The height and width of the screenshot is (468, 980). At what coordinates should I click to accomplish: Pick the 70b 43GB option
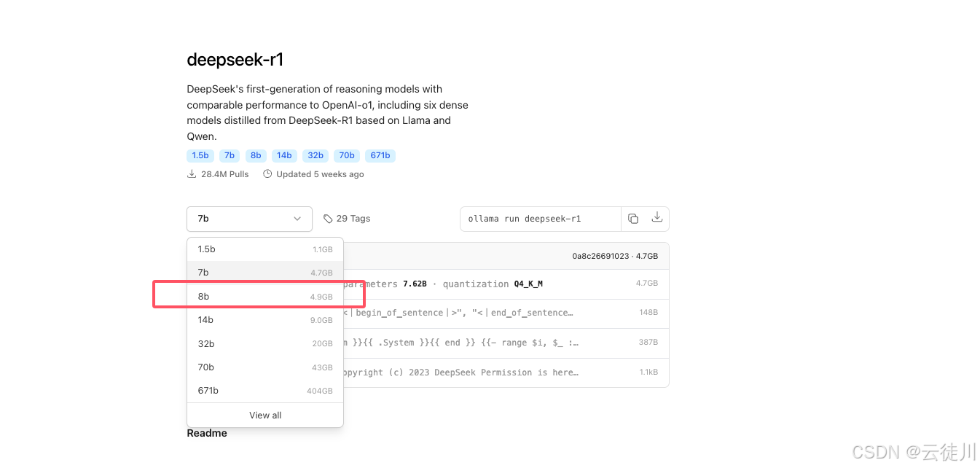pyautogui.click(x=265, y=367)
